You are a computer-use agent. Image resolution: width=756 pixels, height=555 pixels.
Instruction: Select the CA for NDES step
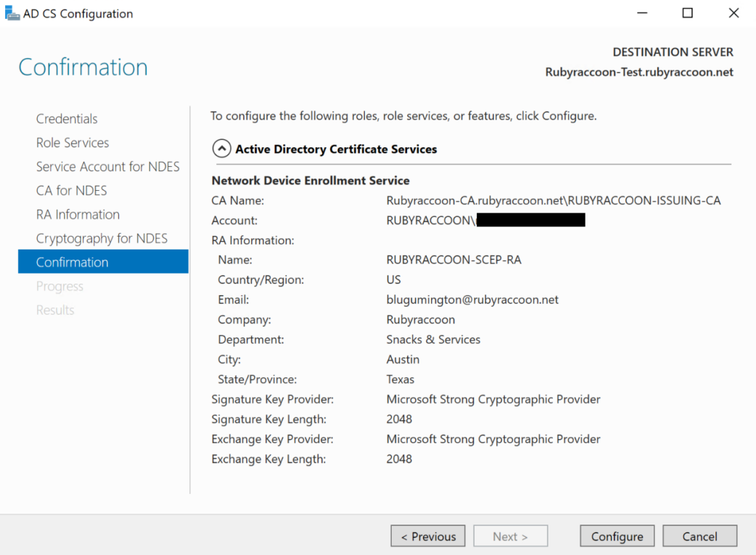tap(71, 190)
